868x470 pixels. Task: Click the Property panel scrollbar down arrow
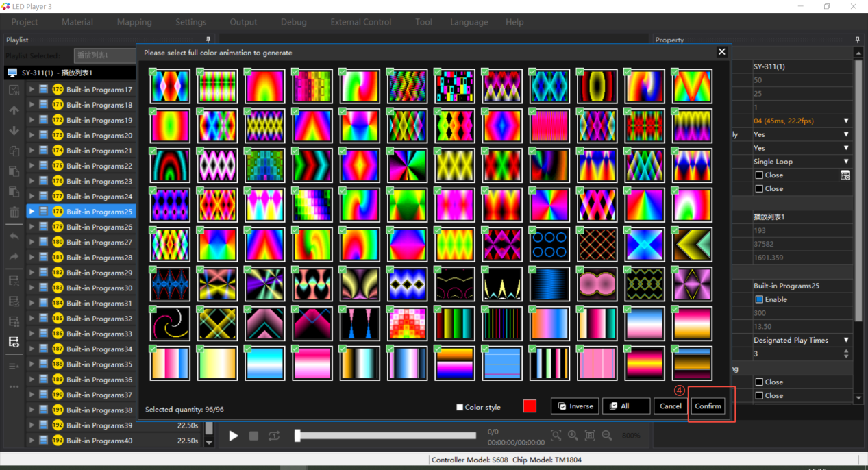858,397
